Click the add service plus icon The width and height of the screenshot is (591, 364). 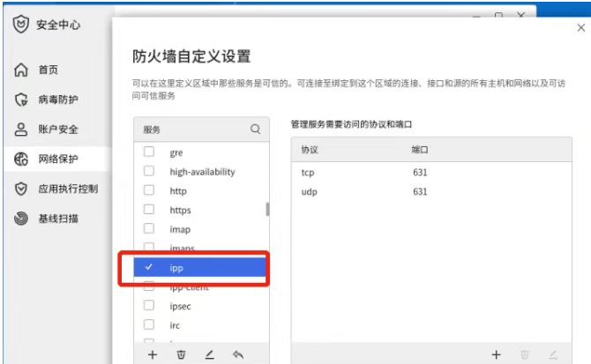pyautogui.click(x=153, y=354)
